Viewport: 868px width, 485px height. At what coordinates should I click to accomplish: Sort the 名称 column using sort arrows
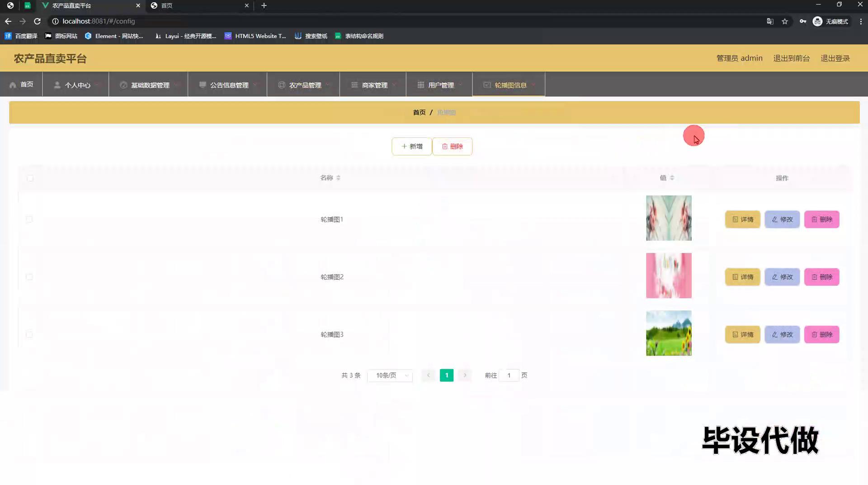point(338,178)
